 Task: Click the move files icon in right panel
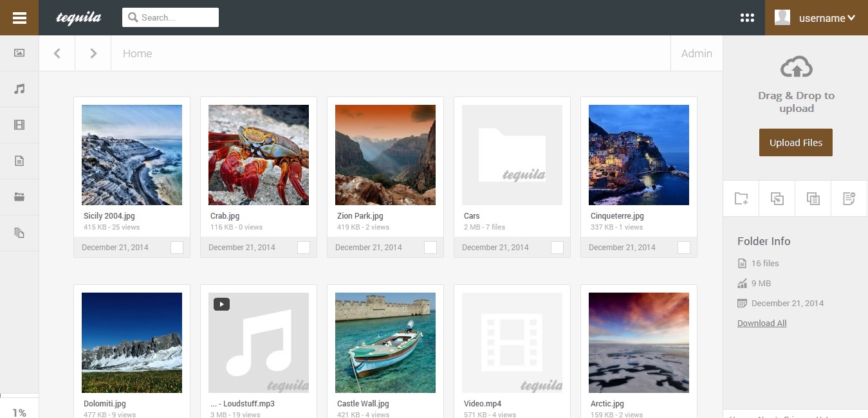coord(777,199)
